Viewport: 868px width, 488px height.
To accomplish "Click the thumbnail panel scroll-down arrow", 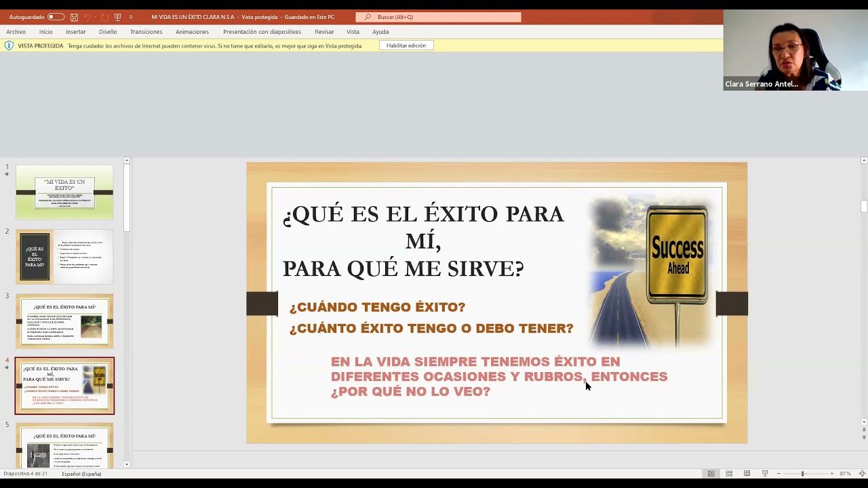I will [126, 464].
